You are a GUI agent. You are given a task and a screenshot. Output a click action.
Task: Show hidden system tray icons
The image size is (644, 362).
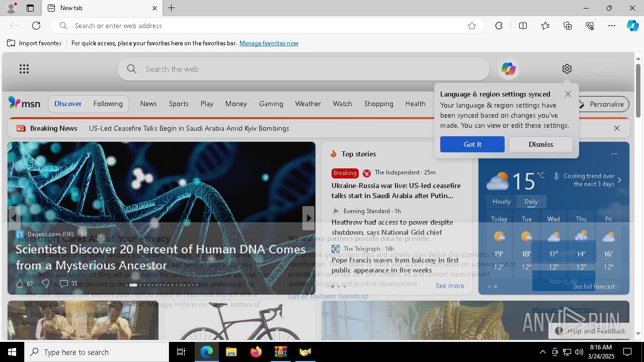point(542,352)
